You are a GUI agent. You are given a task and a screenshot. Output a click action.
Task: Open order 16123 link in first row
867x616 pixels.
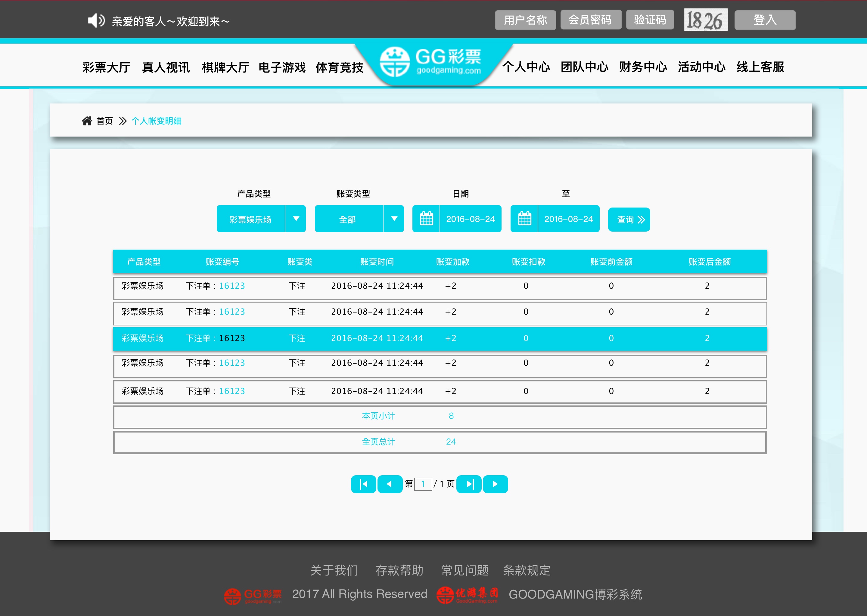[232, 286]
